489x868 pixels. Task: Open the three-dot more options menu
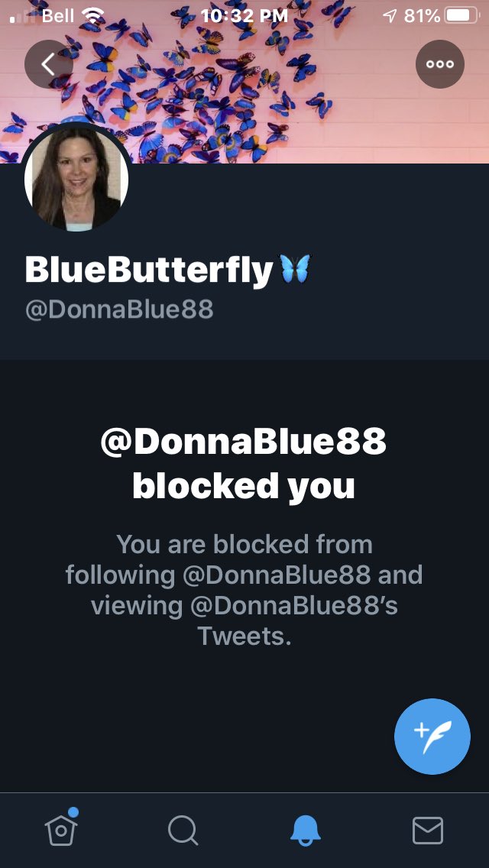pyautogui.click(x=439, y=64)
